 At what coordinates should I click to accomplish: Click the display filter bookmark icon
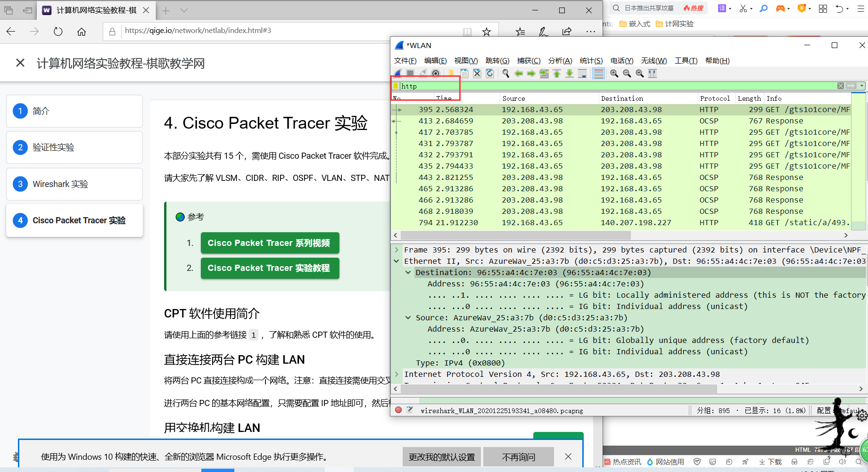[396, 86]
